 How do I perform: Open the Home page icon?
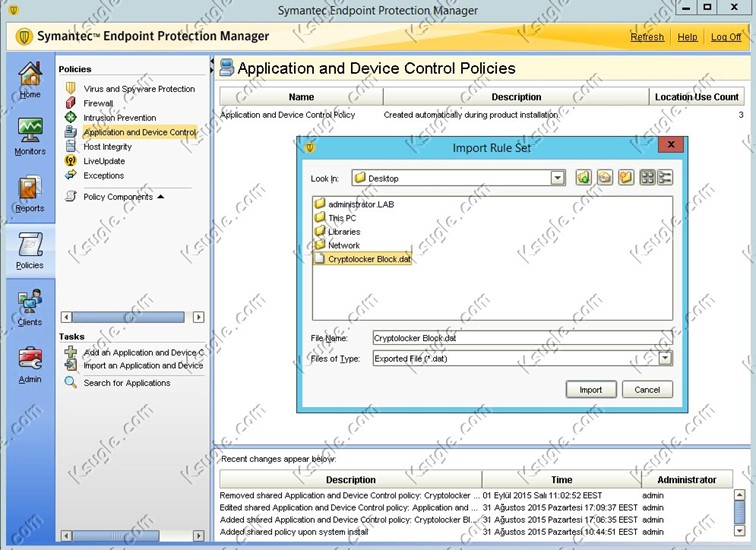tap(30, 80)
